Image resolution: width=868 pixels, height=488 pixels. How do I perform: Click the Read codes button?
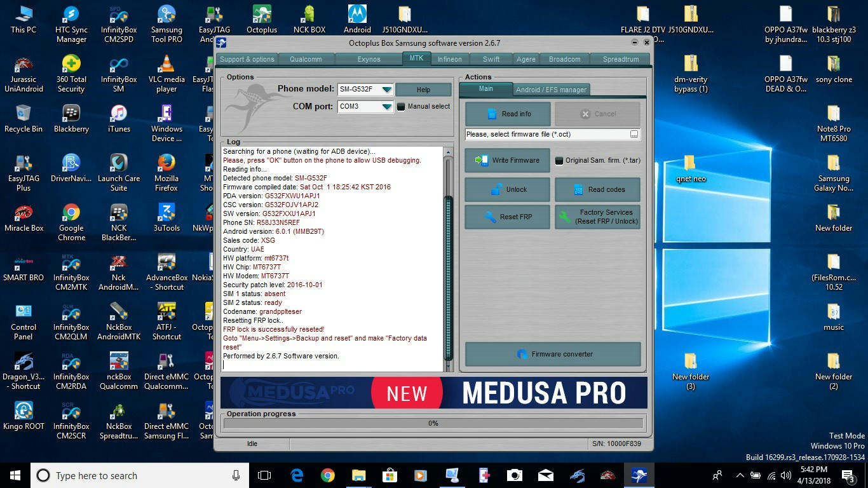pyautogui.click(x=597, y=189)
